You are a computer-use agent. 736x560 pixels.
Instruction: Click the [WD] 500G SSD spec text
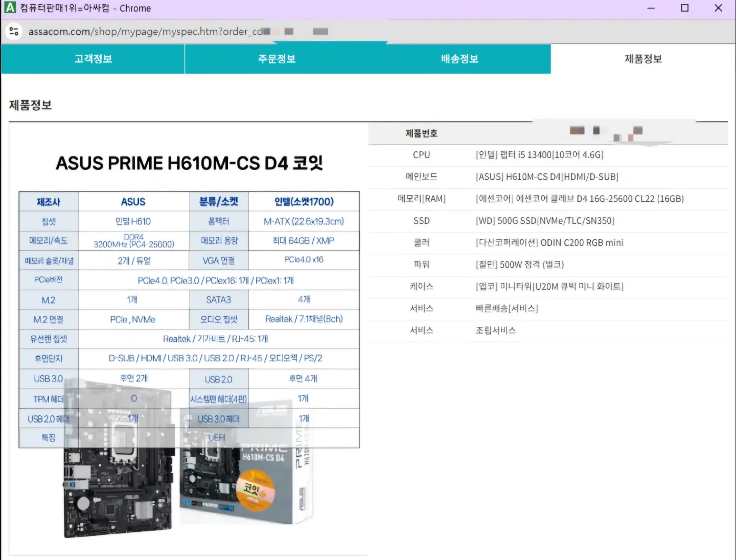coord(545,221)
